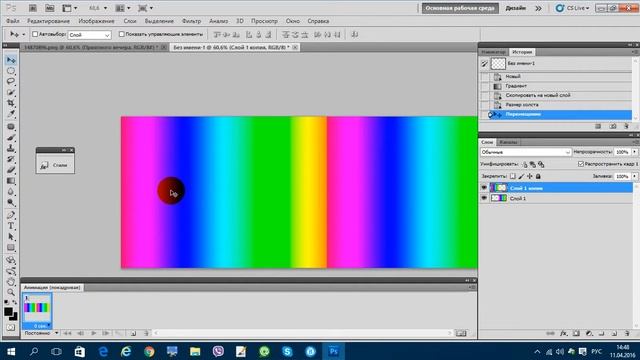Enable Показать управляющие элементы checkbox

pos(121,34)
